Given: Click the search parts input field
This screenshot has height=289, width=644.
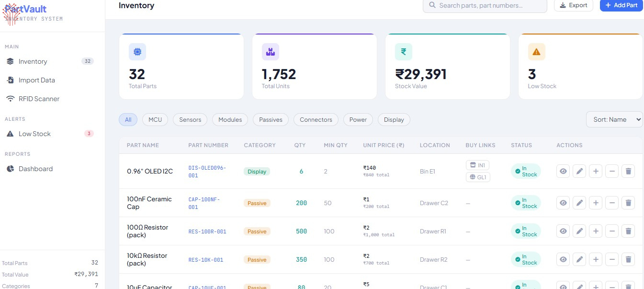Looking at the screenshot, I should click(485, 5).
